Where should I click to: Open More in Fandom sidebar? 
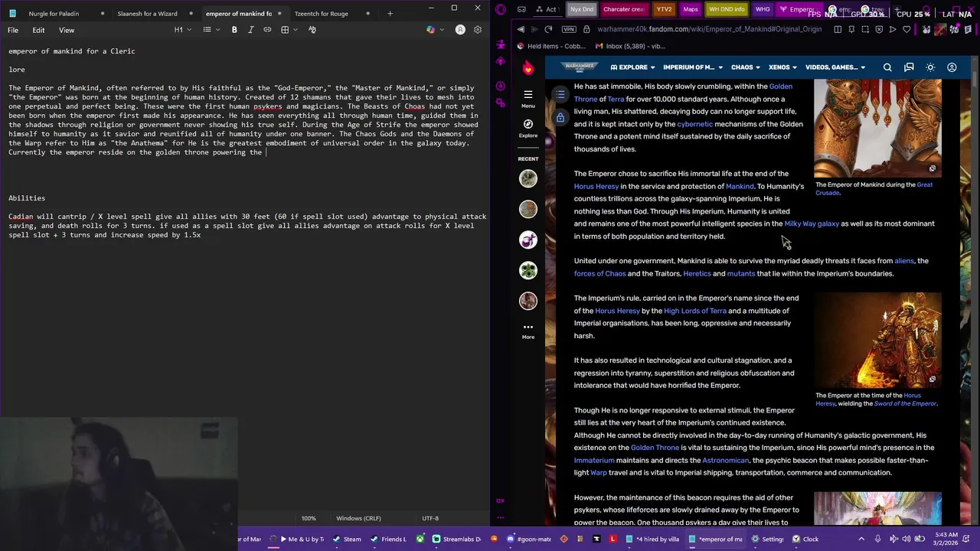click(528, 331)
